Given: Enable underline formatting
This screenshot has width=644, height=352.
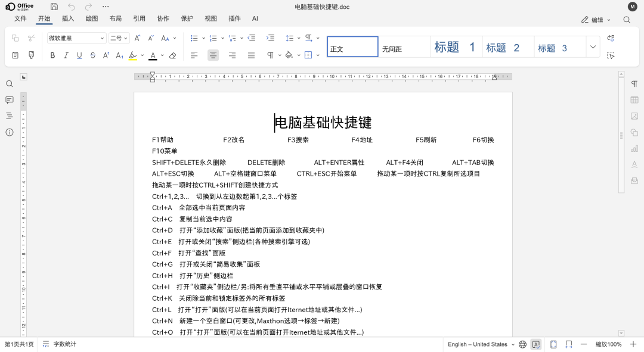Looking at the screenshot, I should pos(79,55).
